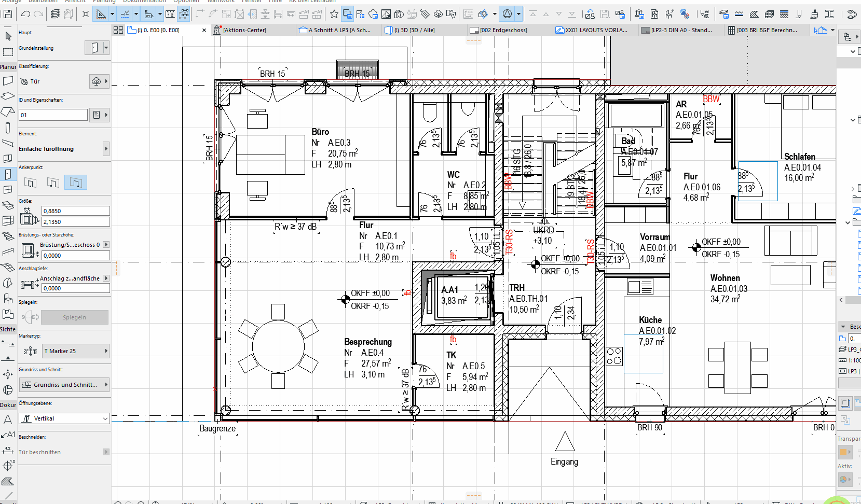Click the tab overview grid icon

coord(118,30)
